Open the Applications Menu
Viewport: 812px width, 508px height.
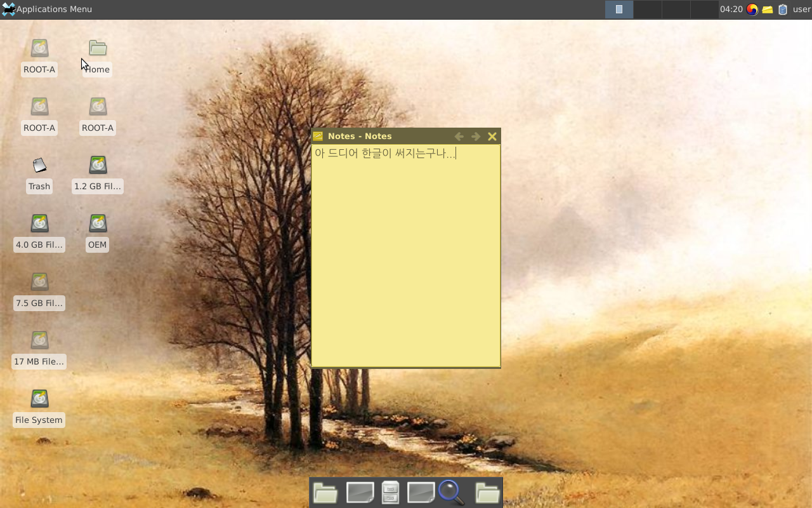(x=47, y=9)
